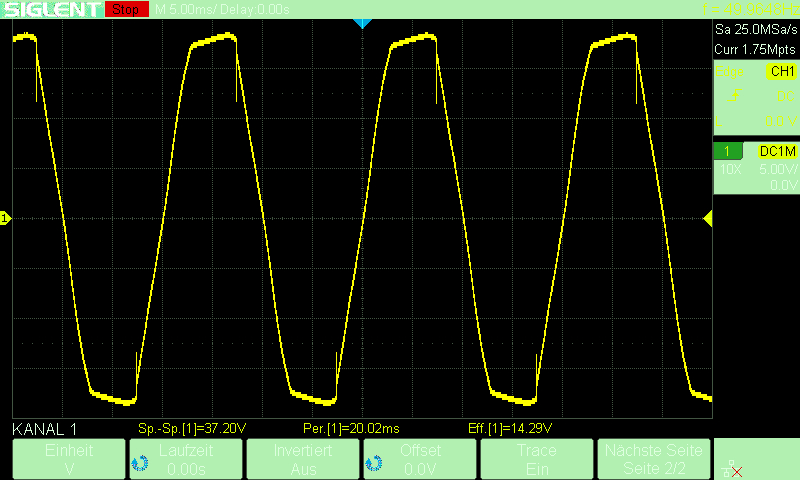The height and width of the screenshot is (480, 800).
Task: Click the channel 1 green indicator
Action: tap(728, 151)
